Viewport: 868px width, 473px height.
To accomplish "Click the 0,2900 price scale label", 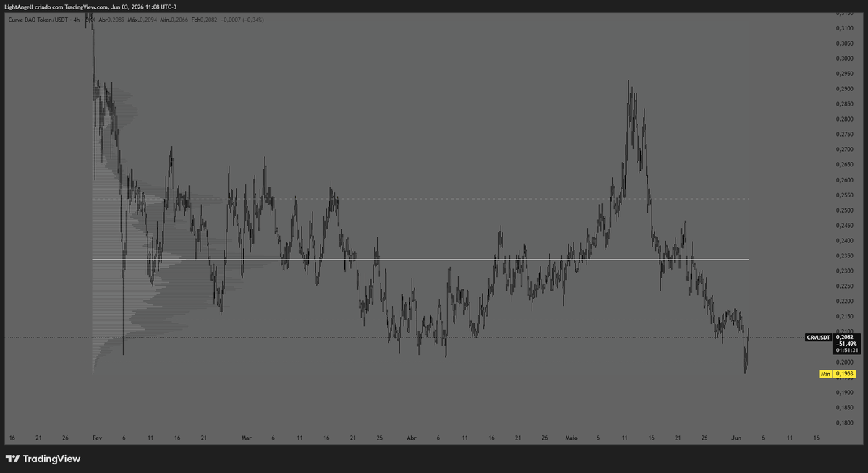I will coord(843,89).
